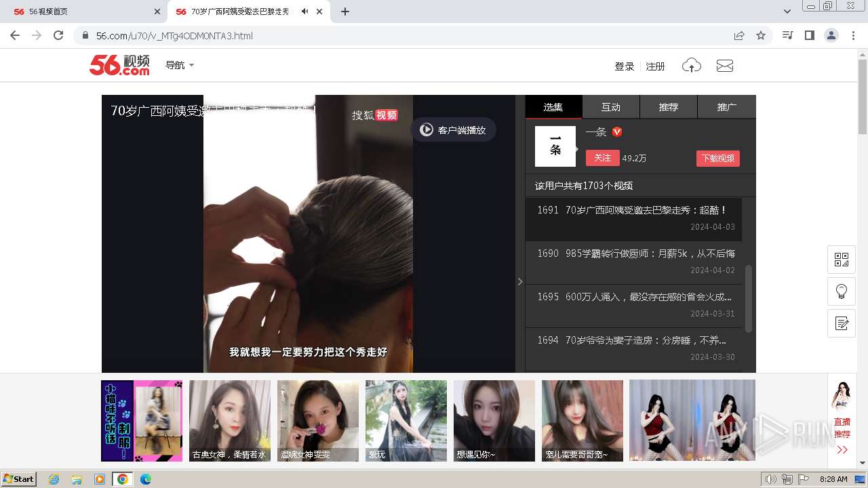
Task: Open the feedback edit note icon
Action: [842, 323]
